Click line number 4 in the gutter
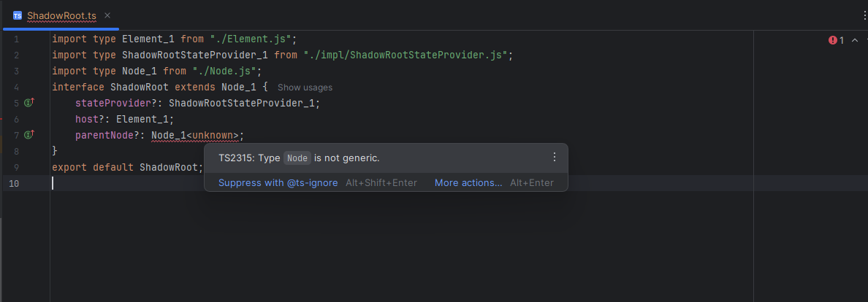Viewport: 868px width, 302px height. (16, 87)
